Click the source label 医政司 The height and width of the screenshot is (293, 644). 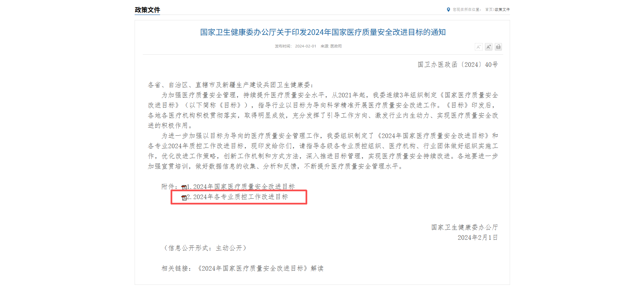[336, 46]
